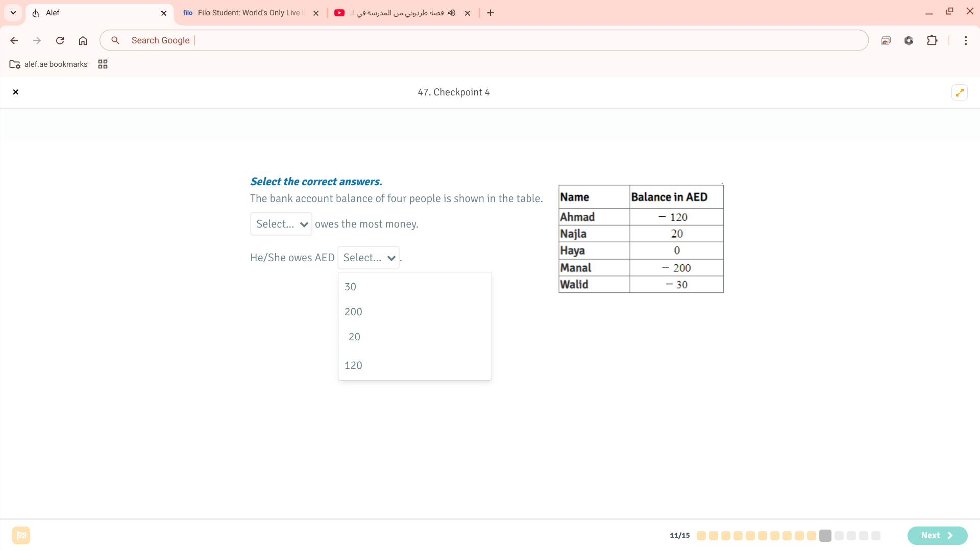The image size is (980, 551).
Task: Collapse the AED amount Select dropdown
Action: point(369,258)
